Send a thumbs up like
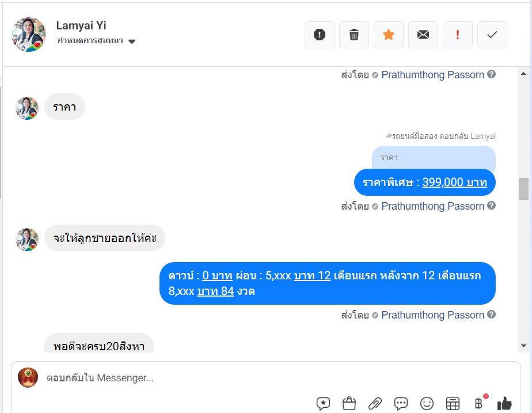The width and height of the screenshot is (532, 413). click(x=504, y=404)
